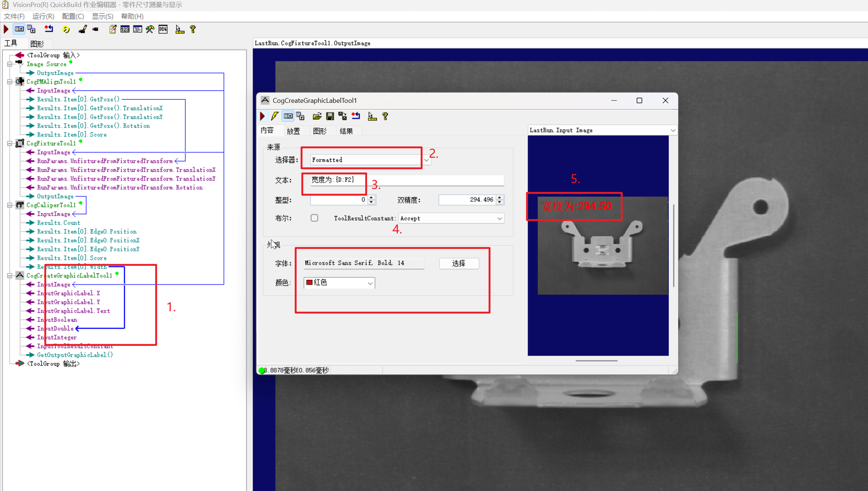Open the 配置(C) menu

73,17
